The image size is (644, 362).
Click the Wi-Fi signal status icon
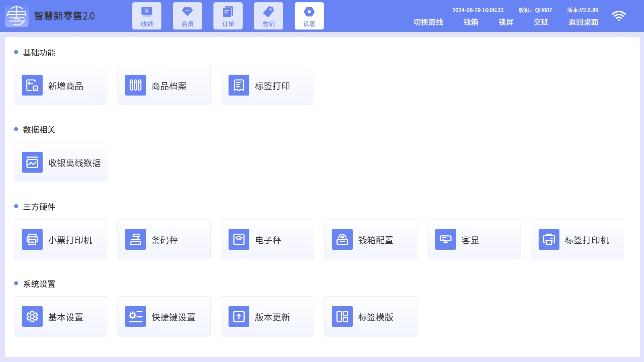click(x=618, y=16)
